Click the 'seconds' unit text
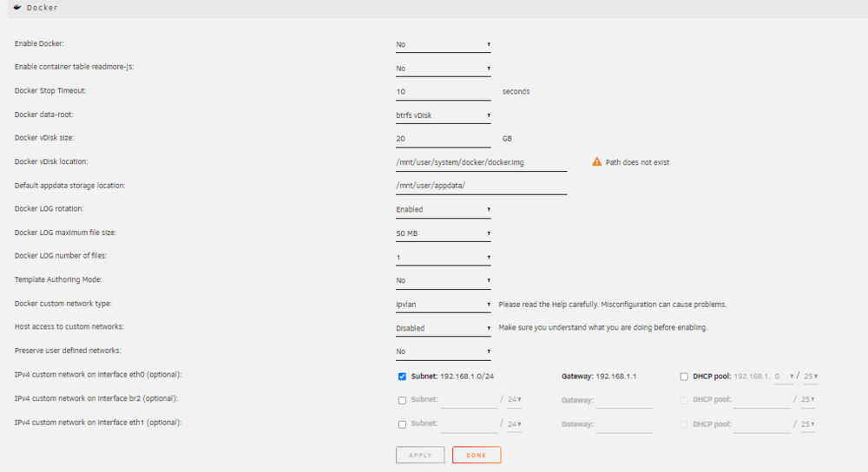 (x=516, y=91)
